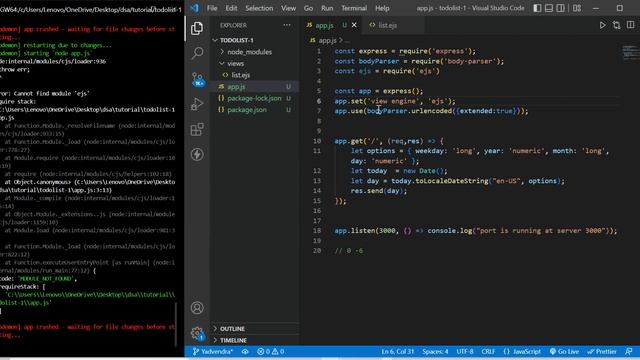Screen dimensions: 640x360
Task: Open the Thunder Client lightning icon
Action: [197, 154]
